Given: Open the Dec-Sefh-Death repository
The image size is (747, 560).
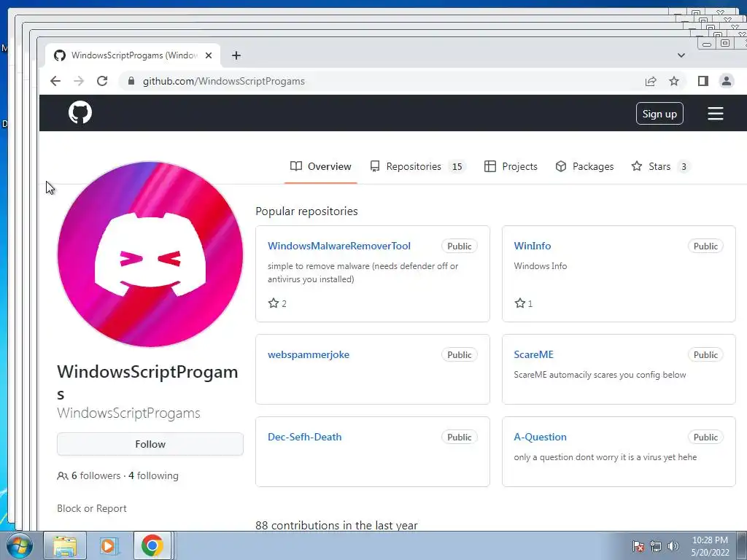Looking at the screenshot, I should 304,437.
